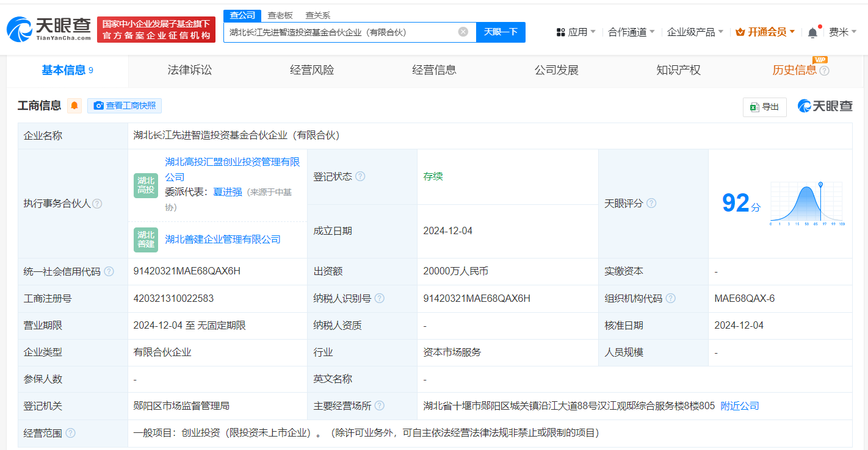Click the organization code MAE68QAX-6
The image size is (868, 450).
pos(744,299)
